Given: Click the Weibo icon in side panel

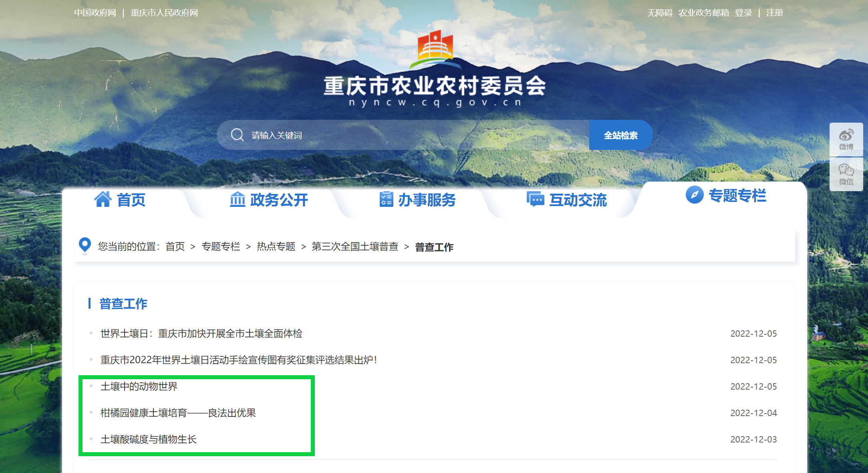Looking at the screenshot, I should (x=846, y=135).
